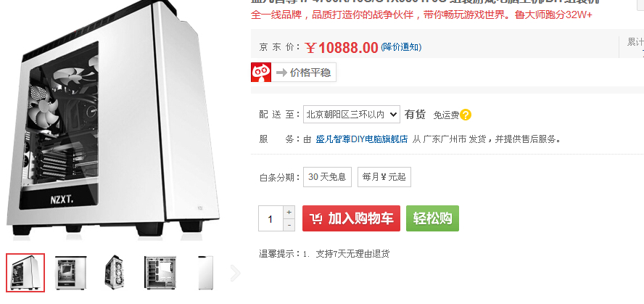Click the quantity input field

271,218
